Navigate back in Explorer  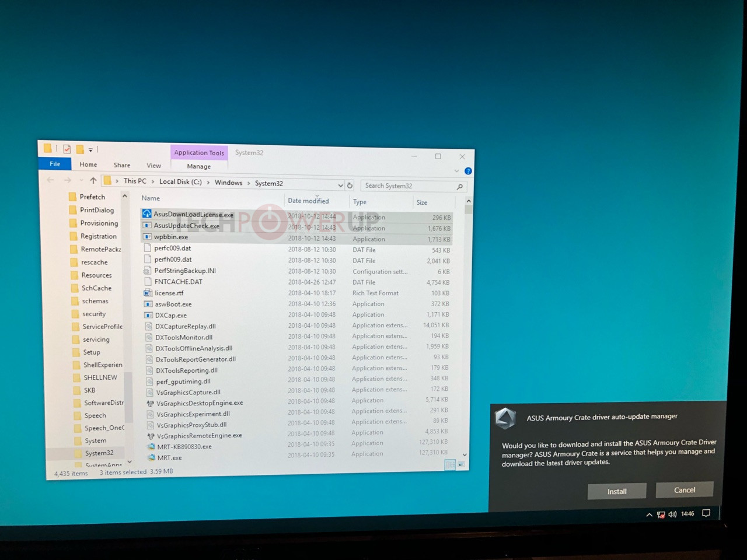click(x=51, y=180)
